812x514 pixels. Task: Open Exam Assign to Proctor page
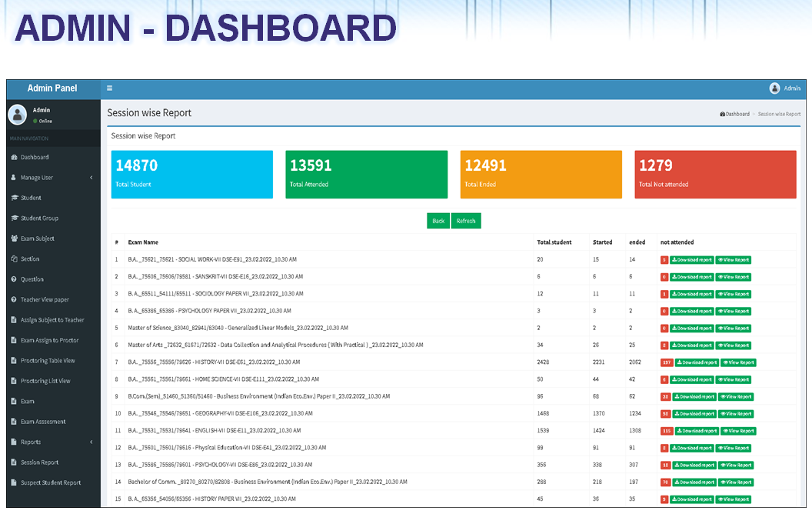click(x=49, y=340)
